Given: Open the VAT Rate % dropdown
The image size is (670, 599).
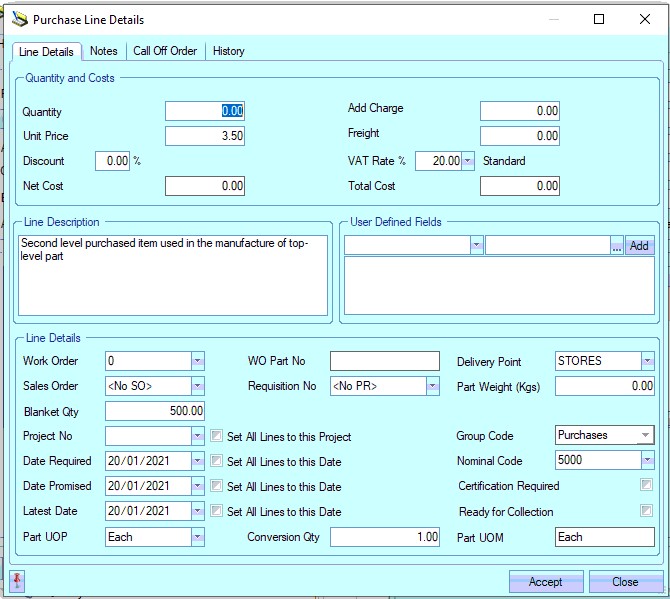Looking at the screenshot, I should pos(468,161).
